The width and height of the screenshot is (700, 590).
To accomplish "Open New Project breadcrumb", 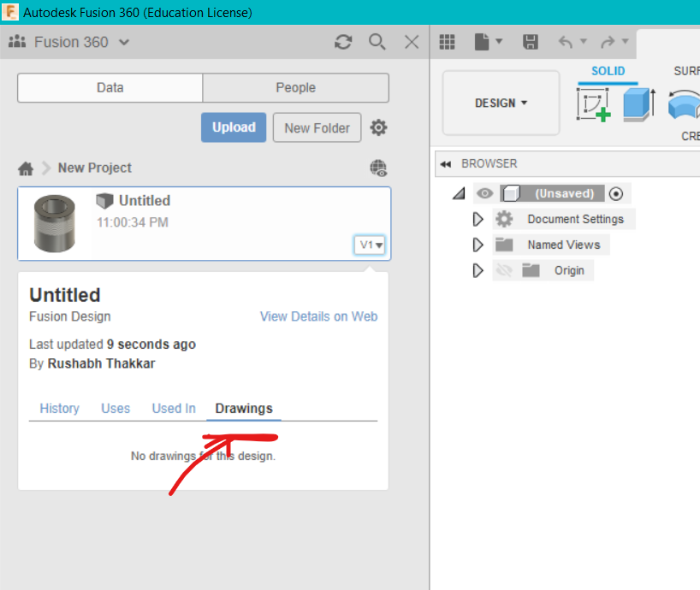I will coord(95,168).
